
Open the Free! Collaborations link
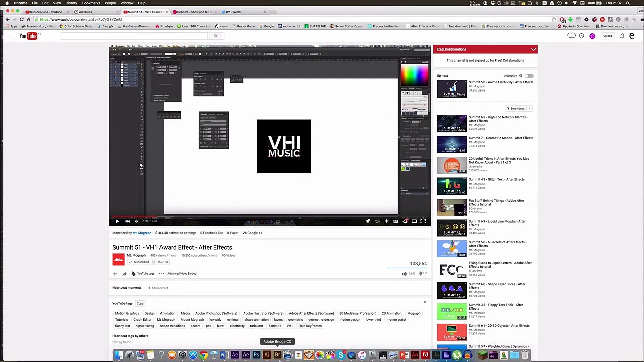pyautogui.click(x=451, y=49)
